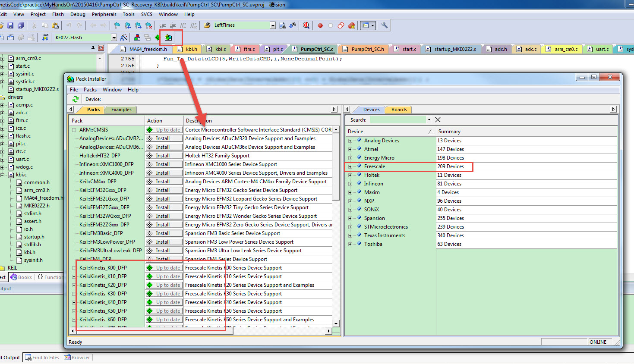Expand the Atmel device vendor node

pyautogui.click(x=350, y=149)
